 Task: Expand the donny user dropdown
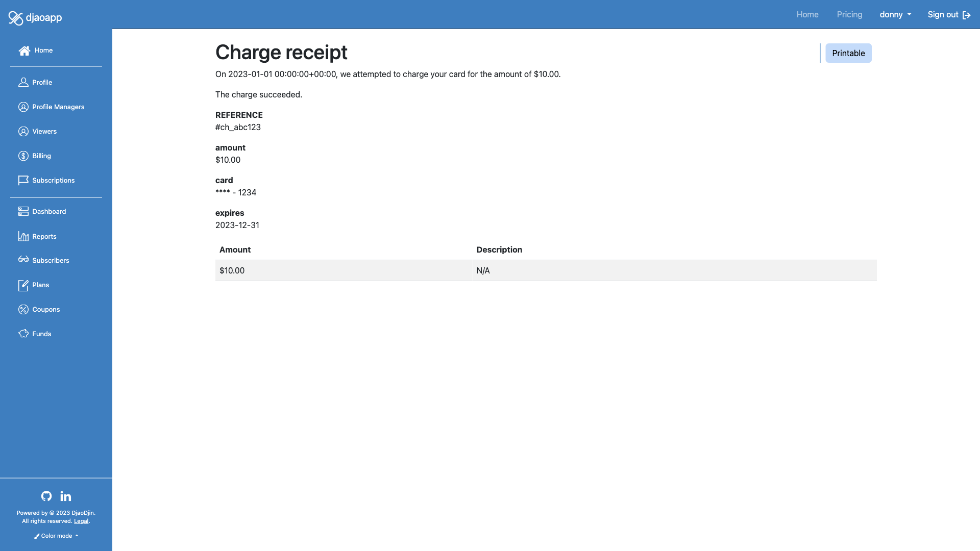pyautogui.click(x=895, y=14)
